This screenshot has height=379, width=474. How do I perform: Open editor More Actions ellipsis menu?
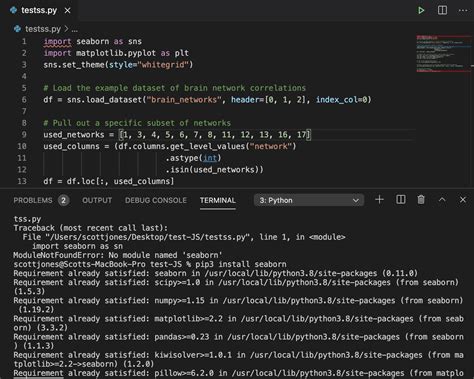463,10
